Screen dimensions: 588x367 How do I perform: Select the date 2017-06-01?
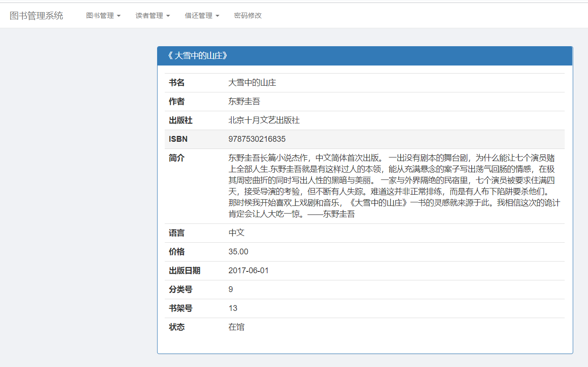point(248,271)
